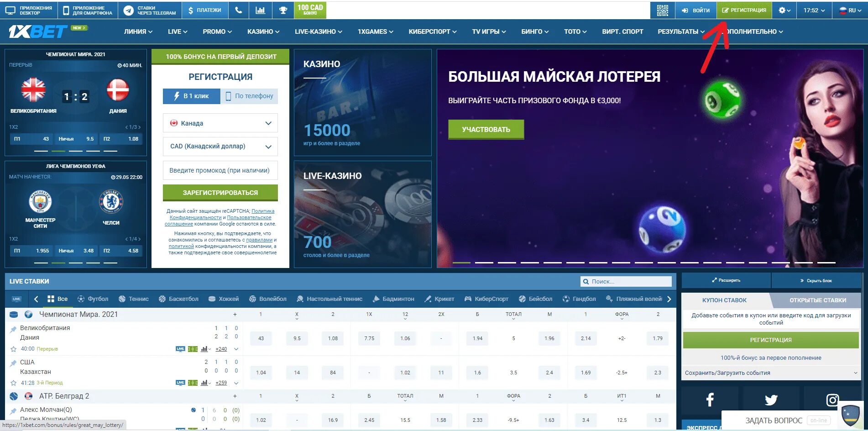The height and width of the screenshot is (431, 868).
Task: Filter live bets by Гандбол
Action: pos(579,299)
